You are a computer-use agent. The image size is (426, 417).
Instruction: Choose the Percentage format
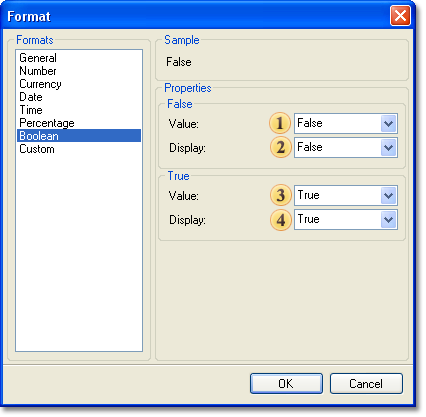pyautogui.click(x=47, y=123)
